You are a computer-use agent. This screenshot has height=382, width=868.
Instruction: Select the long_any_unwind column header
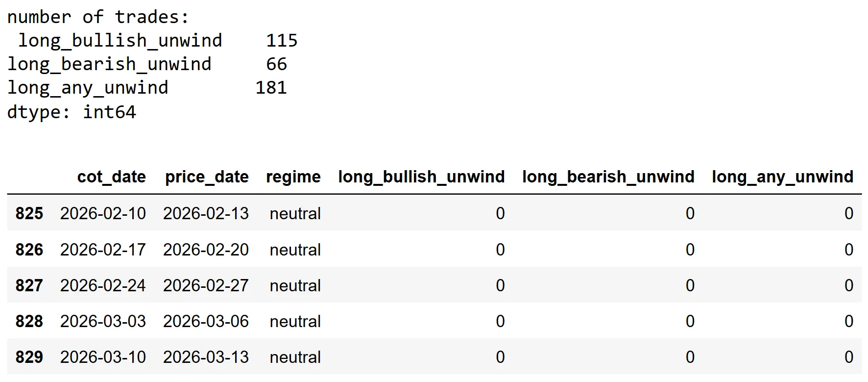[x=782, y=177]
